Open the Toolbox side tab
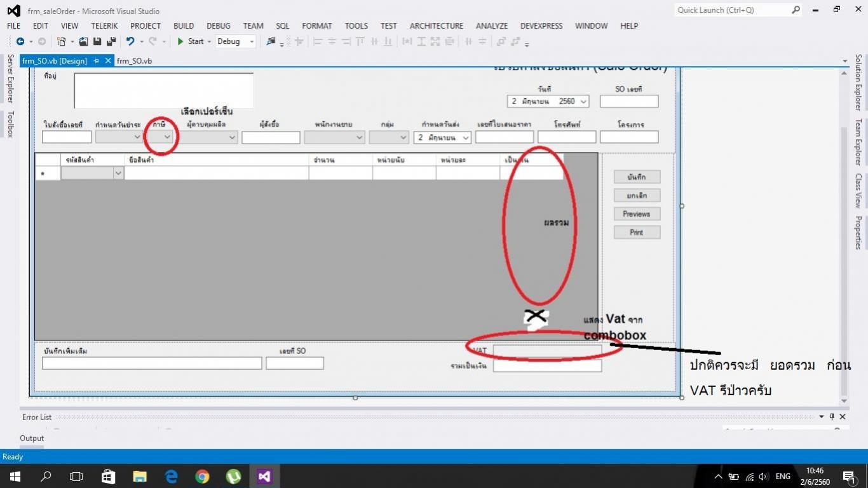 pyautogui.click(x=10, y=124)
